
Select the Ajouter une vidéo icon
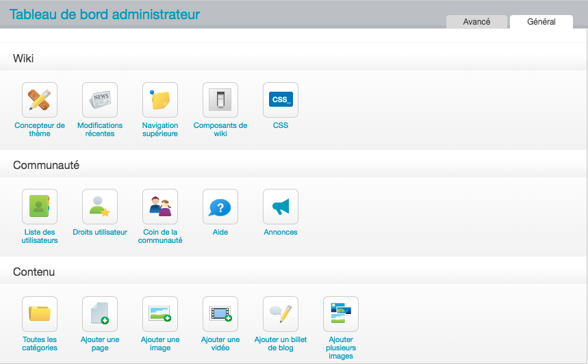click(220, 314)
